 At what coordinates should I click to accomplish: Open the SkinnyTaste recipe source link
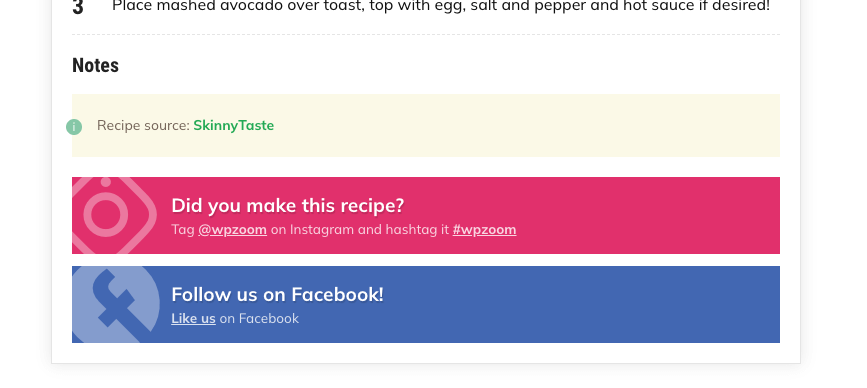tap(233, 125)
